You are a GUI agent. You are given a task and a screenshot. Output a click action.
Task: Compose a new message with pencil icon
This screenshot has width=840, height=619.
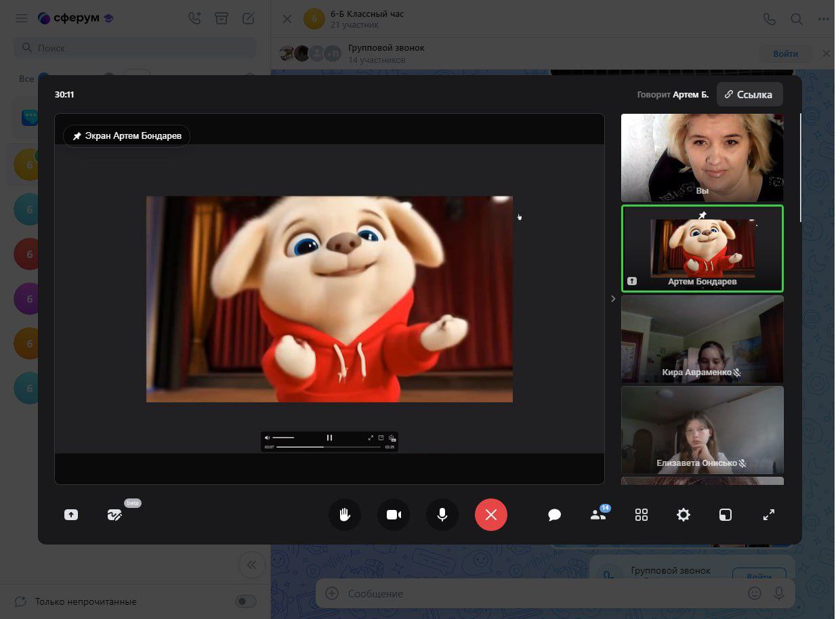249,18
